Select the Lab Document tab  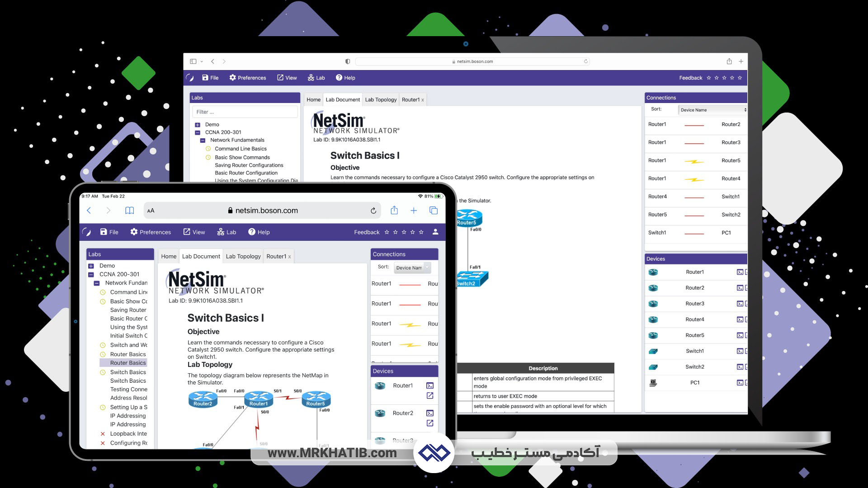[x=342, y=99]
